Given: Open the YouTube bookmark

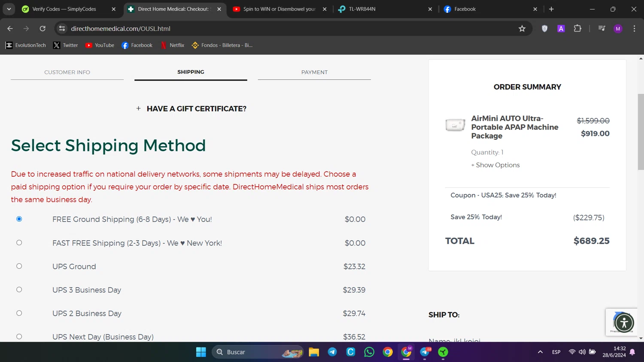Looking at the screenshot, I should click(x=100, y=45).
